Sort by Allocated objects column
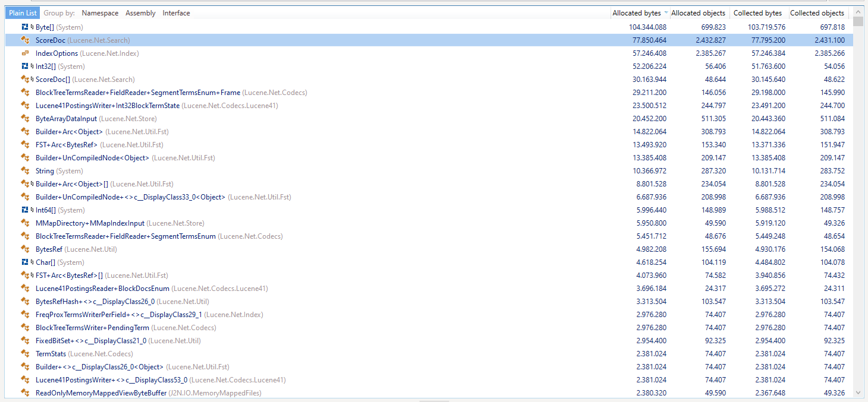The width and height of the screenshot is (868, 402). [x=699, y=13]
